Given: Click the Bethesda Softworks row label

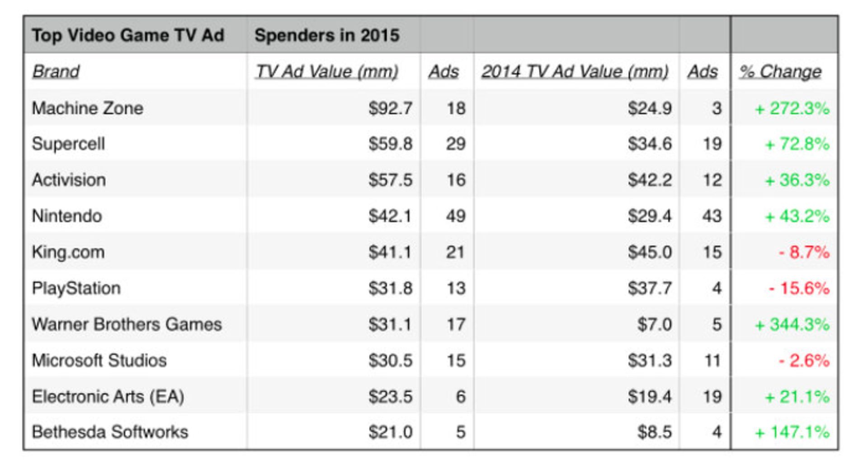Looking at the screenshot, I should click(110, 432).
